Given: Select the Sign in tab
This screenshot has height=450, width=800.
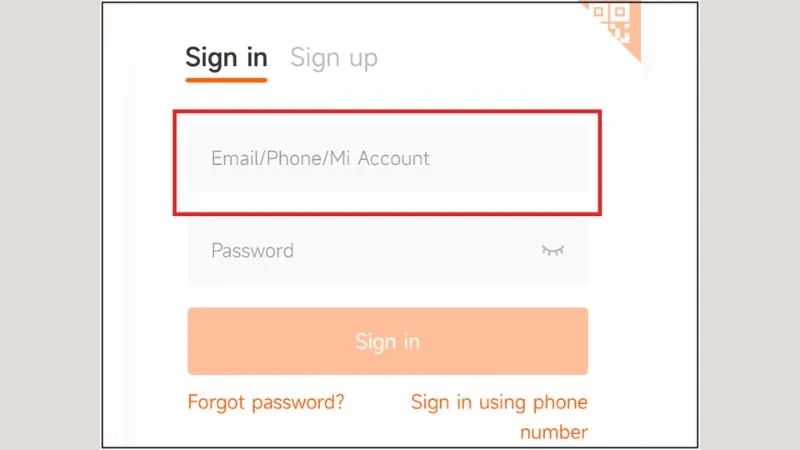Looking at the screenshot, I should click(x=226, y=58).
